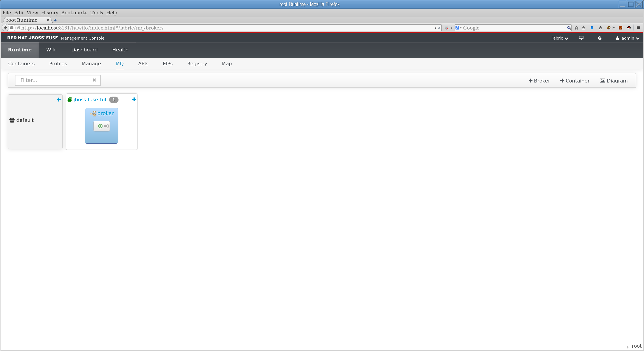Open the help question mark icon
Image resolution: width=644 pixels, height=351 pixels.
[x=600, y=38]
